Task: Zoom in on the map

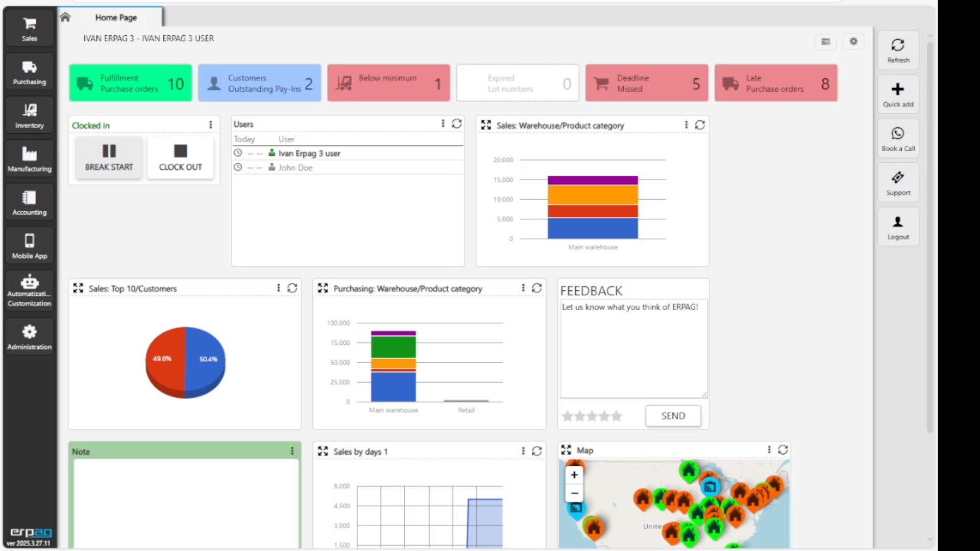Action: click(x=574, y=475)
